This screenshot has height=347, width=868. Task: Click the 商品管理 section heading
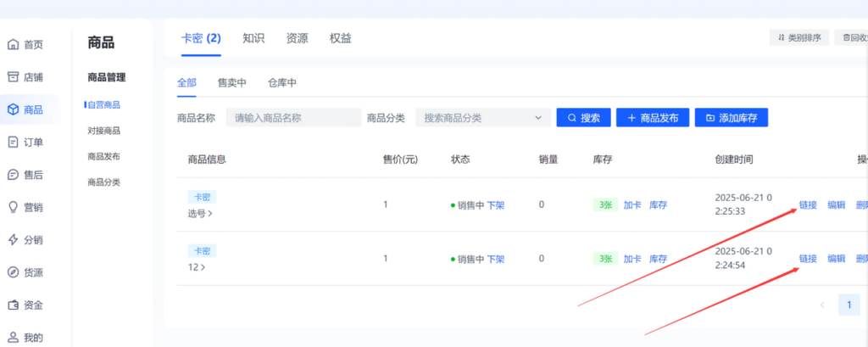(107, 77)
